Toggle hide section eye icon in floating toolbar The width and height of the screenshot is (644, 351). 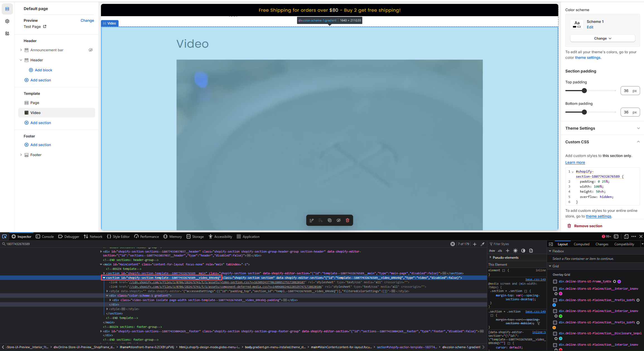(x=338, y=220)
